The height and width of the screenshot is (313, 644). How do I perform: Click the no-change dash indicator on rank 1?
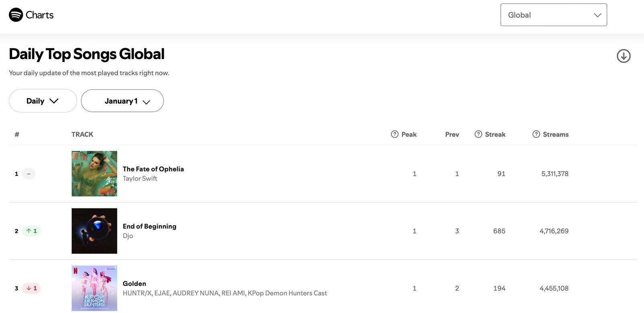(x=29, y=174)
